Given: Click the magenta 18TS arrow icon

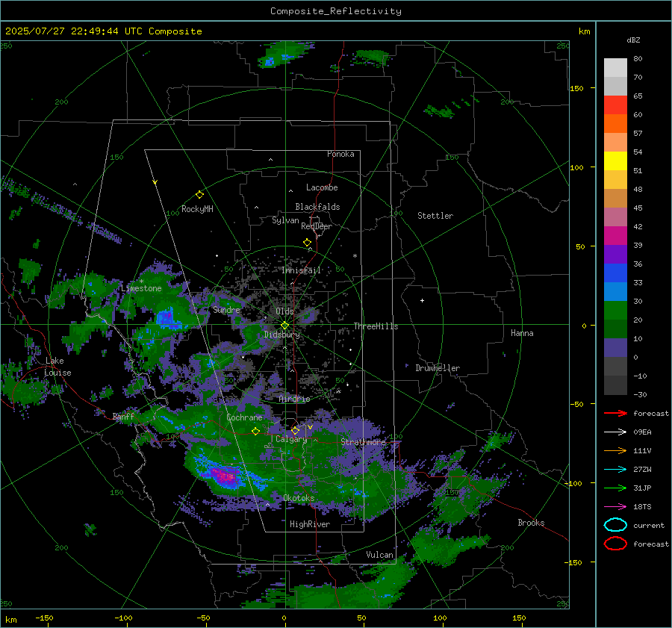Looking at the screenshot, I should click(x=615, y=507).
